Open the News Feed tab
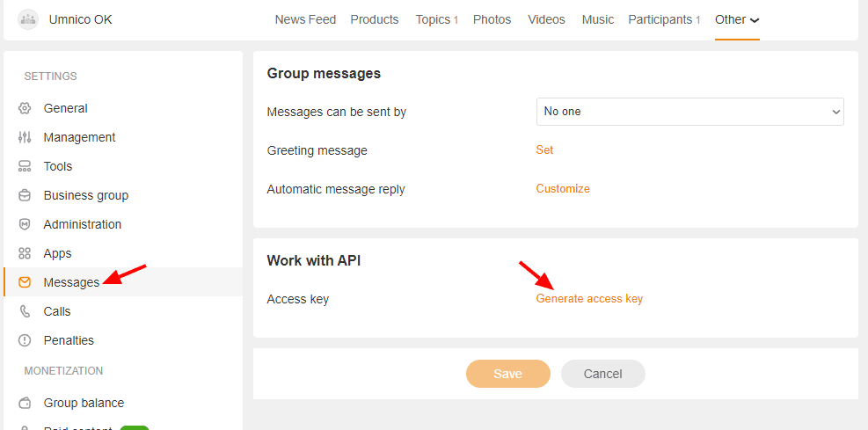This screenshot has width=868, height=430. (x=305, y=19)
